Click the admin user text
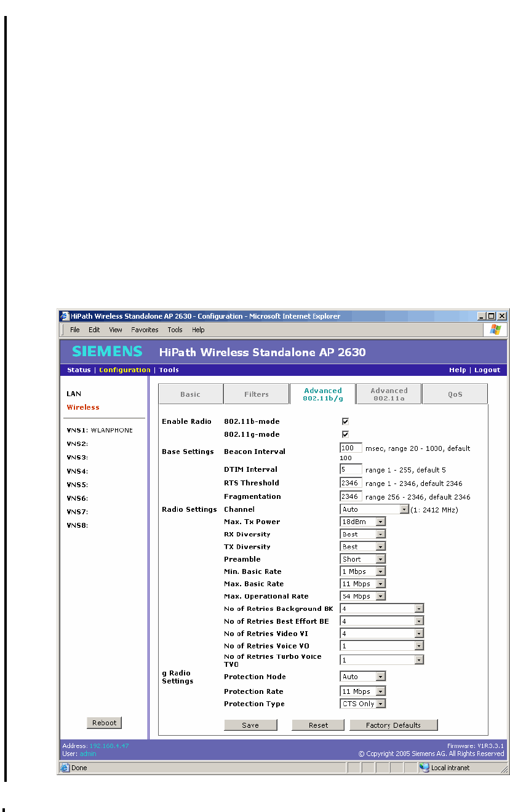The image size is (510, 812). click(x=88, y=754)
